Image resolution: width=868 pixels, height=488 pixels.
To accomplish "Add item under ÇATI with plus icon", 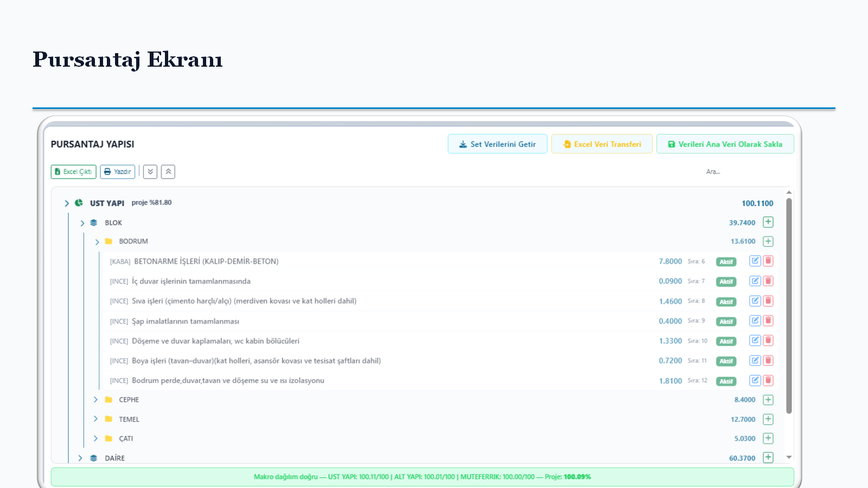I will click(x=768, y=438).
